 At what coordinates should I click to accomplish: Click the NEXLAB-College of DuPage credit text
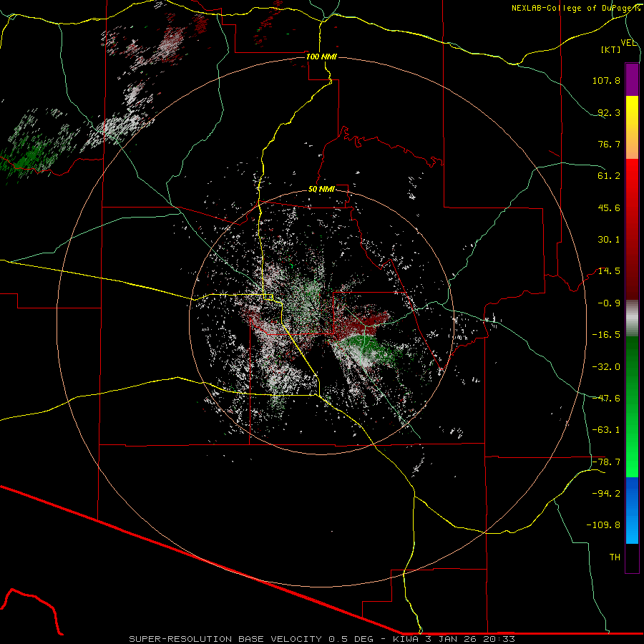click(x=575, y=8)
